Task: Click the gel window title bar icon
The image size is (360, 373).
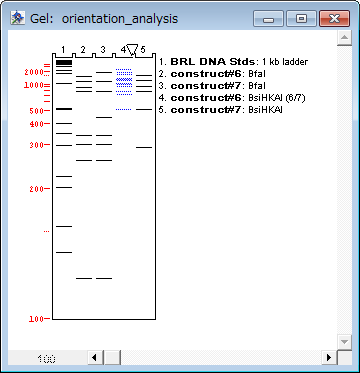Action: [x=17, y=18]
